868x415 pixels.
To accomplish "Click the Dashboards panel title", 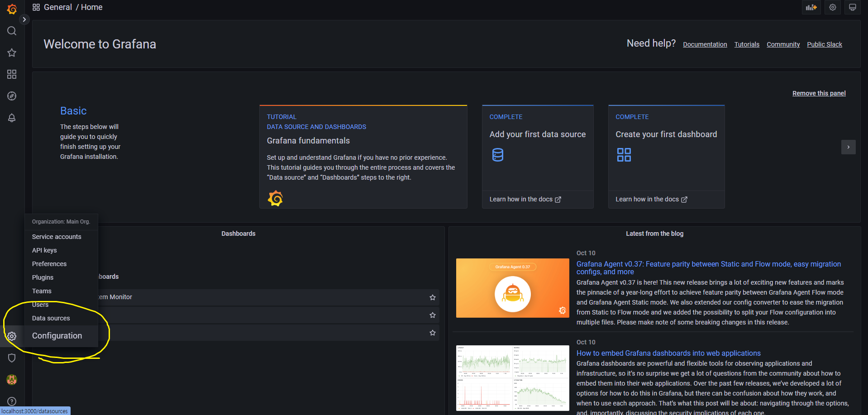I will click(x=238, y=234).
